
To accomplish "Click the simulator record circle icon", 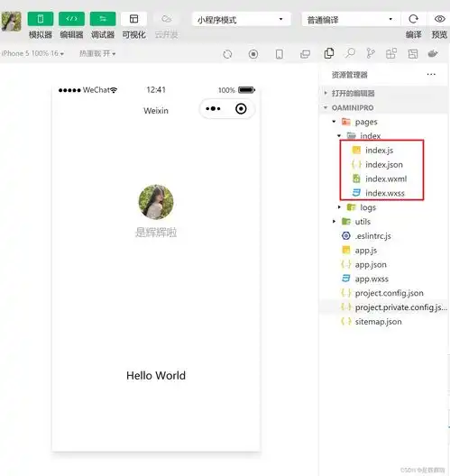I will tap(253, 54).
